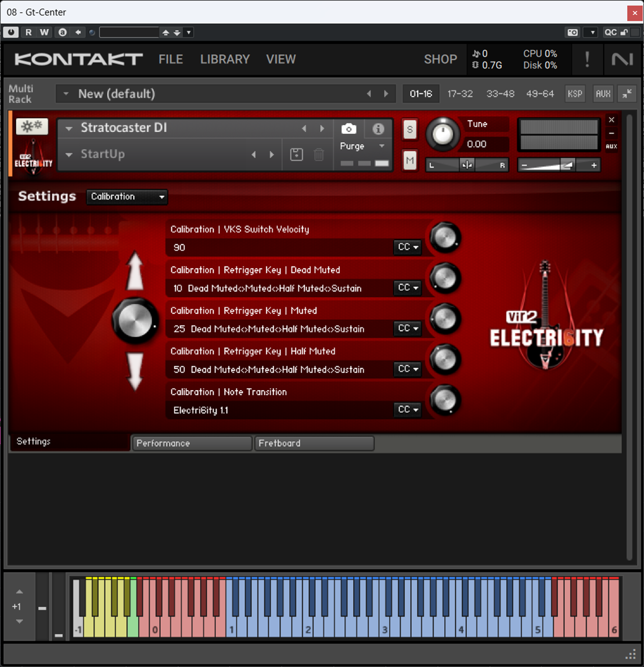Open the instrument info icon
The height and width of the screenshot is (667, 644).
[378, 129]
